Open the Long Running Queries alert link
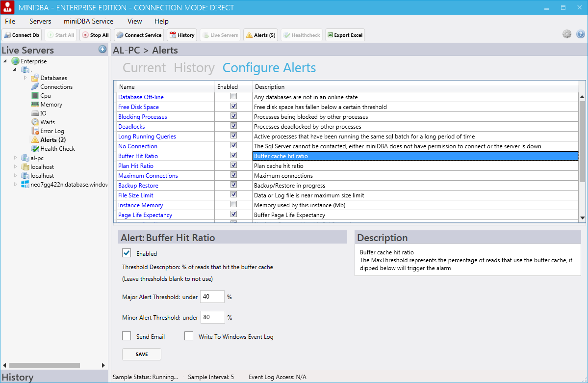Image resolution: width=588 pixels, height=383 pixels. point(147,137)
